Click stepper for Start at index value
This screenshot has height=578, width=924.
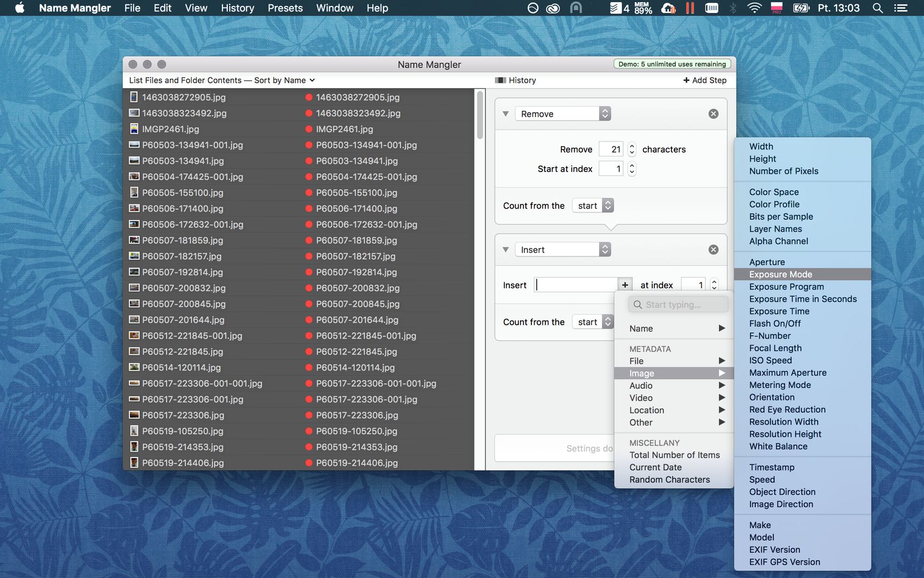[x=632, y=169]
